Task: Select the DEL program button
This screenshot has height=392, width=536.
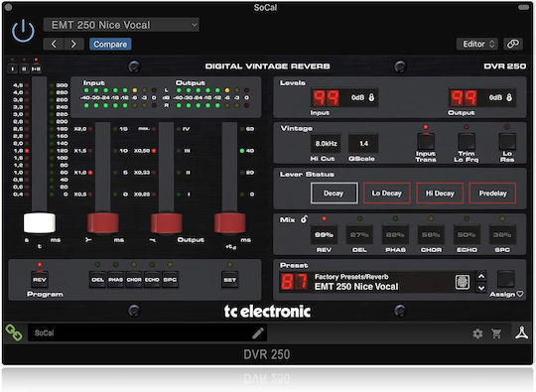Action: click(x=97, y=280)
